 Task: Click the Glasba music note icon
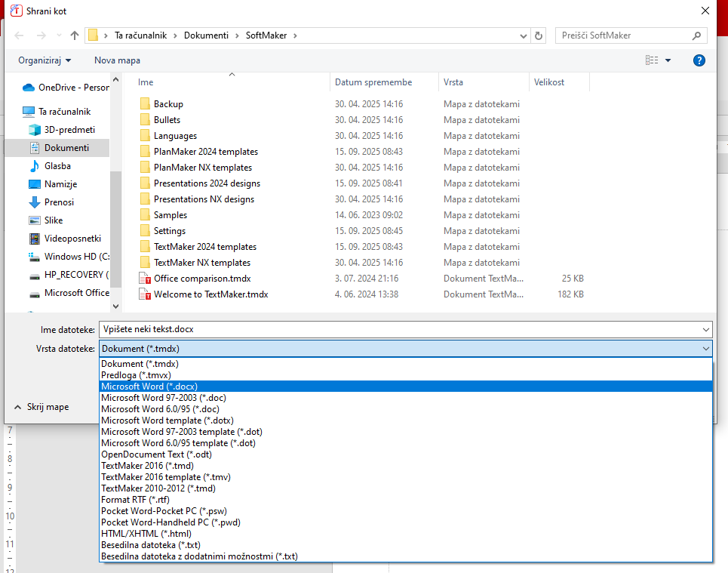[x=35, y=166]
